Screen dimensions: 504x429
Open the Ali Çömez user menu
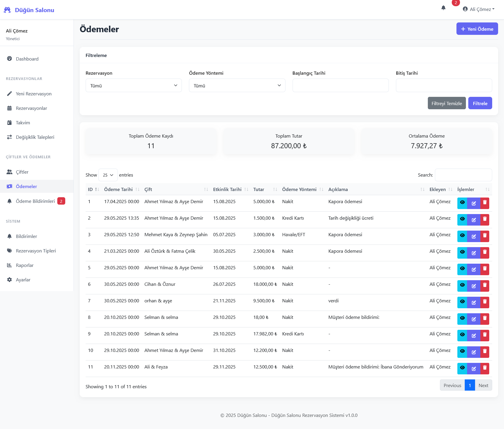click(479, 9)
